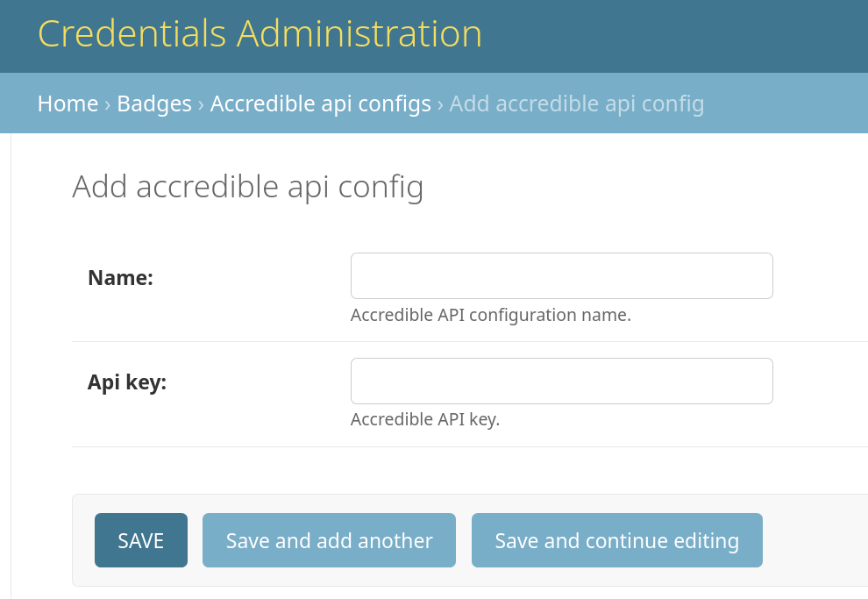The width and height of the screenshot is (868, 599).
Task: Click 'Add accredible api config' breadcrumb text
Action: 576,103
